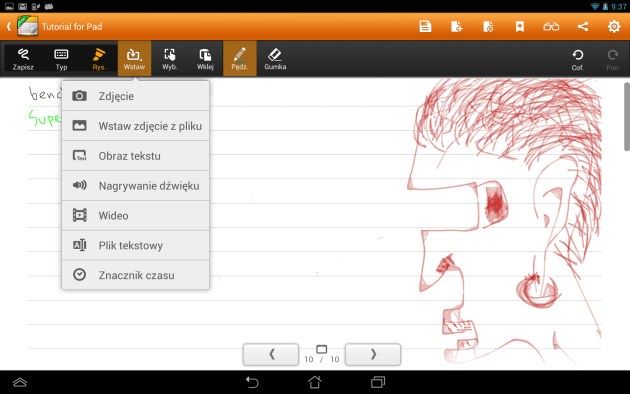Select Nagrywanie dźwięku audio recording
Screen dimensions: 630x394
[x=135, y=186]
